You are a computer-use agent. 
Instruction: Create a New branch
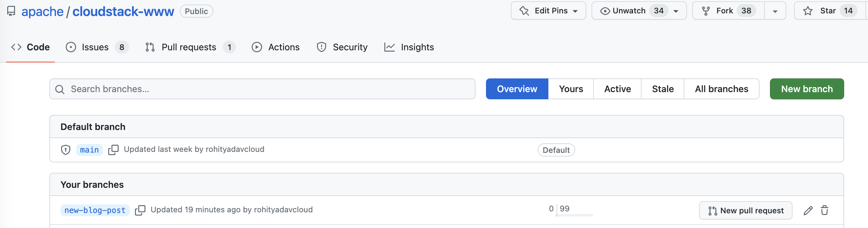coord(806,89)
